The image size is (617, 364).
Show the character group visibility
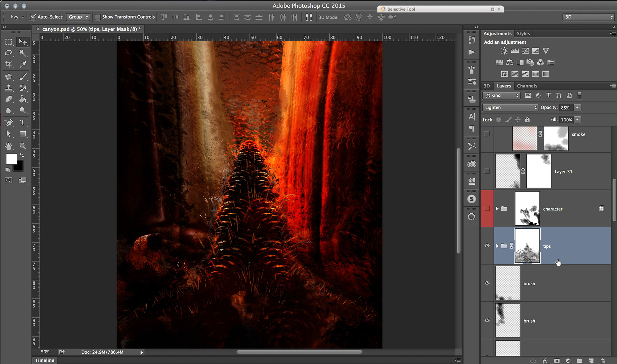tap(487, 209)
